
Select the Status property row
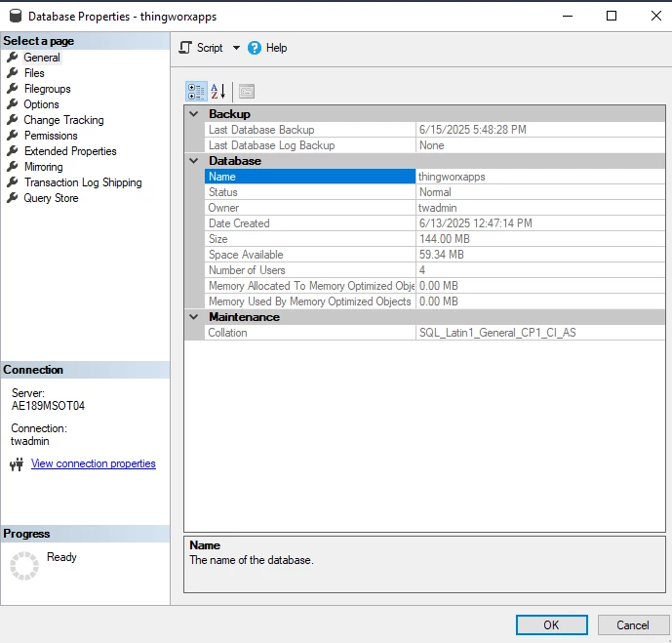coord(435,192)
